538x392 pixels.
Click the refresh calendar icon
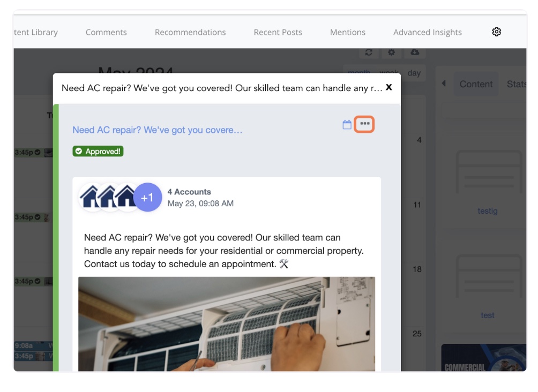369,52
